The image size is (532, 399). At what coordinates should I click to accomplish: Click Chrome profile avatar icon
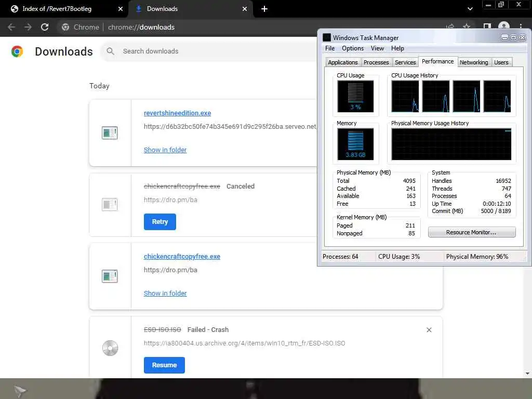coord(504,27)
